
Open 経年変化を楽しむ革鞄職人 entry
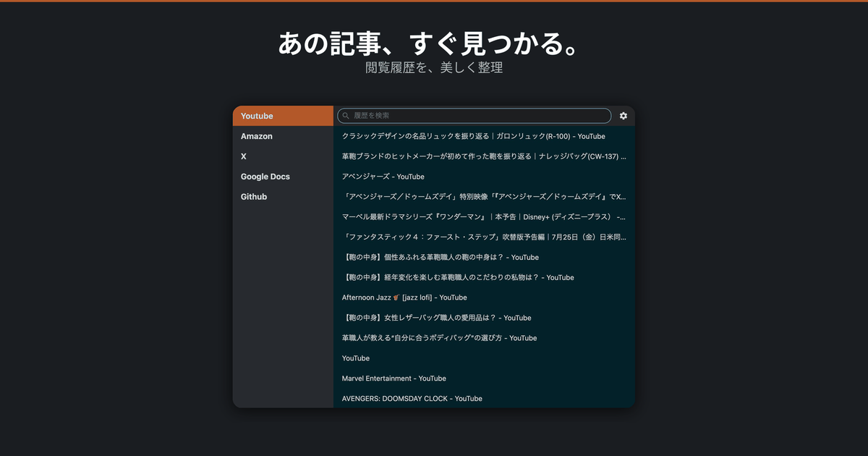click(484, 278)
